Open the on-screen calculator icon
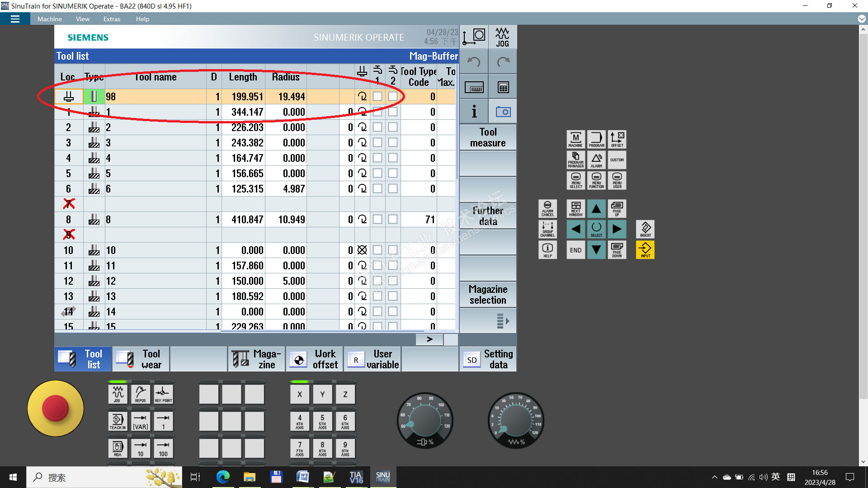The image size is (868, 488). coord(503,87)
